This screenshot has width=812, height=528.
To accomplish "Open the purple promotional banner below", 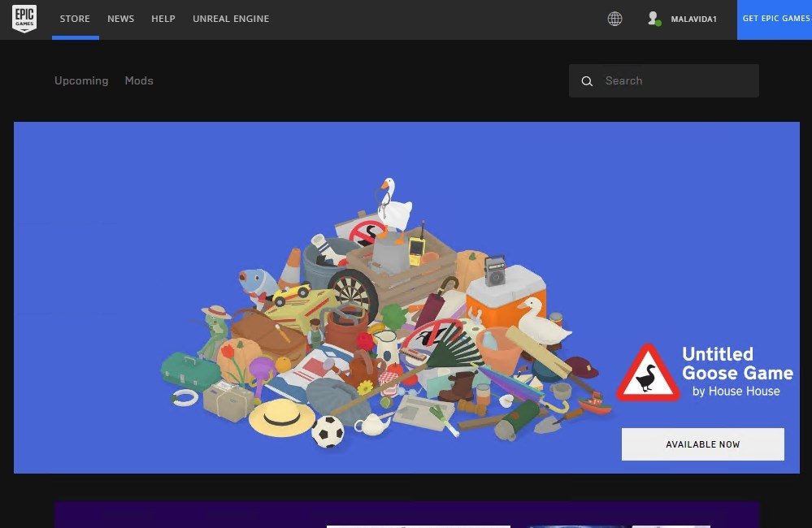I will click(x=406, y=514).
